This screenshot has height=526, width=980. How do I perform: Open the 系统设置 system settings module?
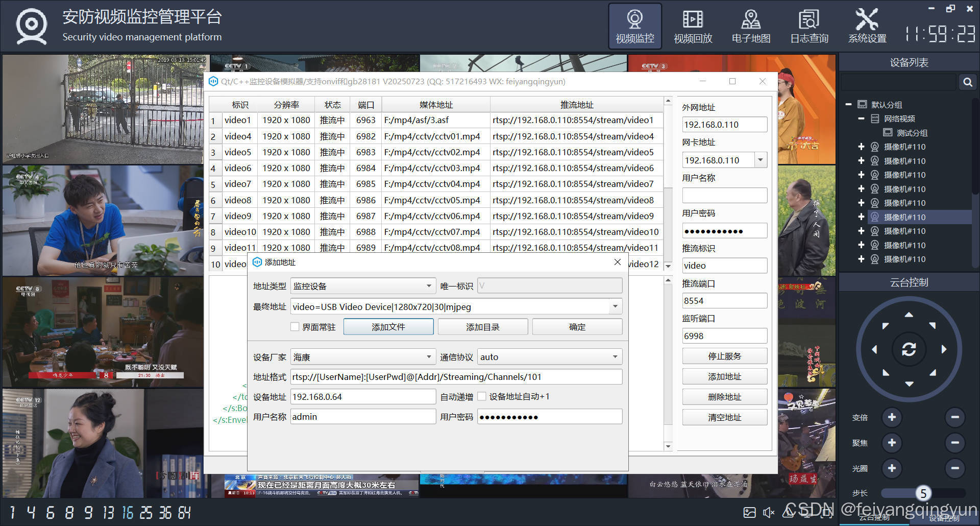click(867, 26)
